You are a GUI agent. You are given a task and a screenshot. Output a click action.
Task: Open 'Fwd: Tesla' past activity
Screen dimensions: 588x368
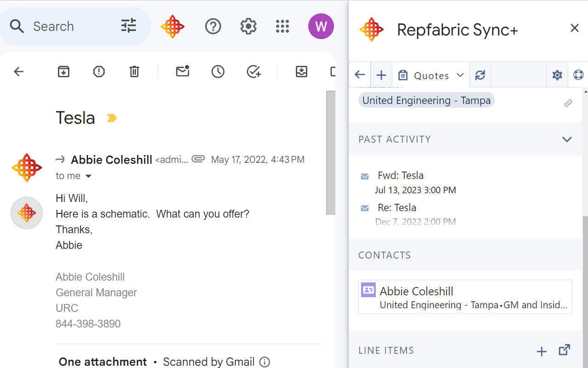pos(401,175)
